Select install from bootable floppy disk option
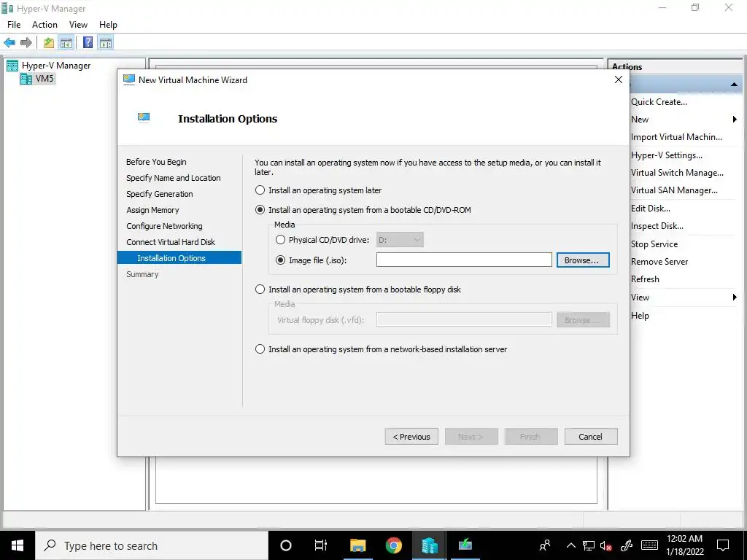The image size is (747, 560). click(260, 289)
